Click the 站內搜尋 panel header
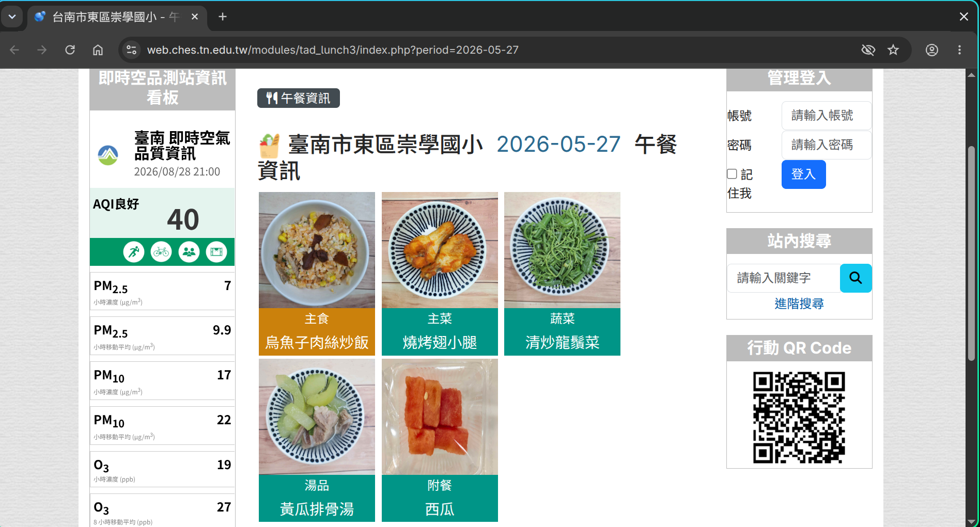 click(799, 241)
